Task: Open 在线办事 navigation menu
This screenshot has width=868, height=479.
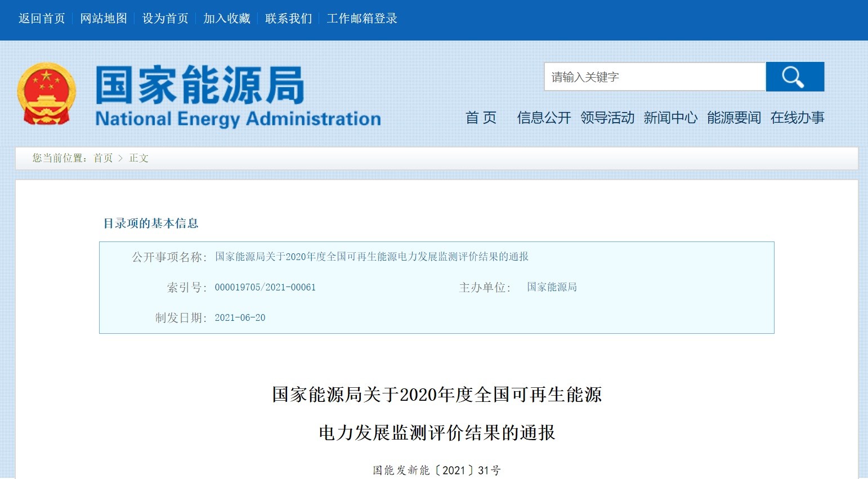Action: (x=797, y=118)
